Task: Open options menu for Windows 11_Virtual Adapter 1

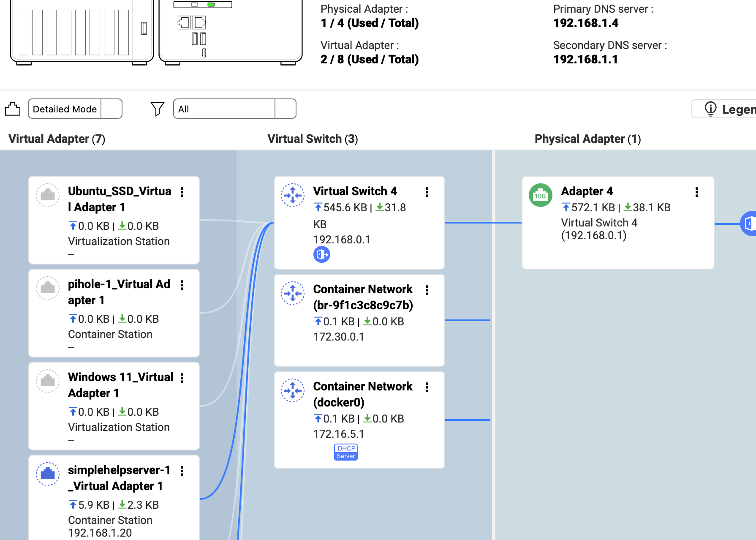Action: tap(182, 378)
